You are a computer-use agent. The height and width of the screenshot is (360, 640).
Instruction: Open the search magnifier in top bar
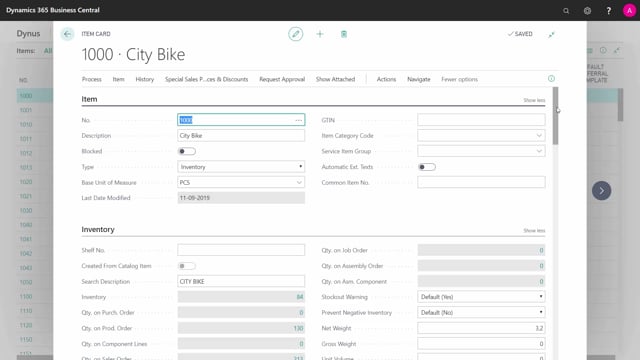coord(566,11)
